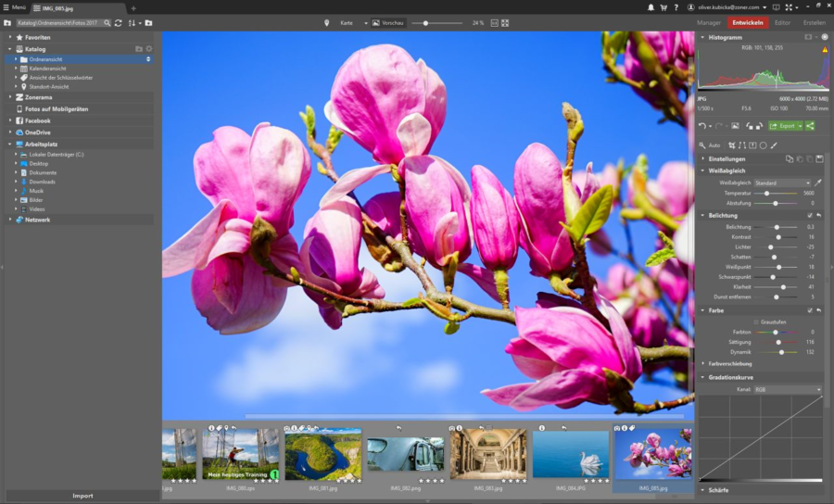The image size is (834, 504).
Task: Expand the Farbverschiebung section
Action: [x=703, y=364]
